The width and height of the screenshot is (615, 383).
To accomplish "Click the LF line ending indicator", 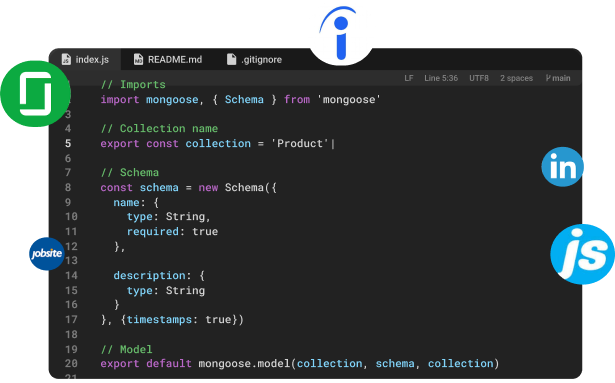I will (409, 78).
